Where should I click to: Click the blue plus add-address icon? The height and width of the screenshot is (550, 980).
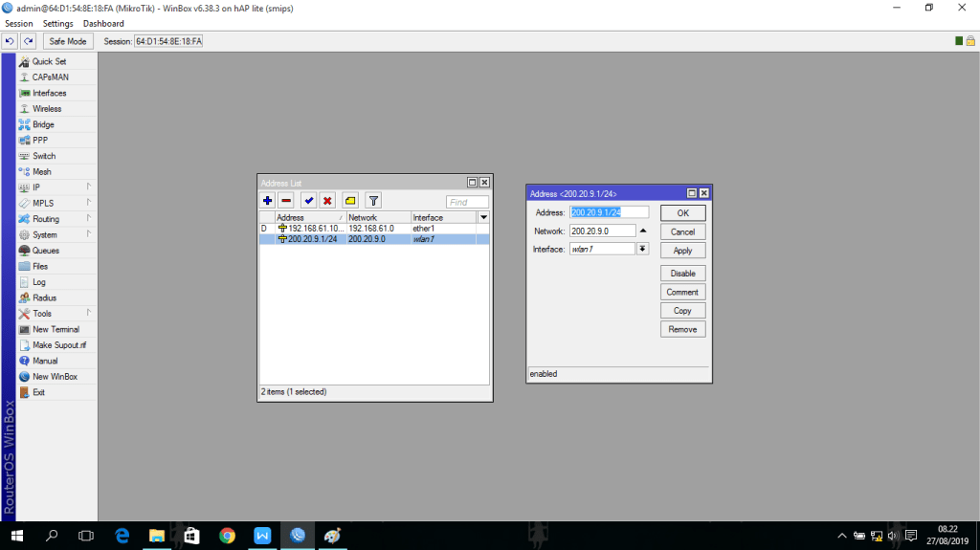(268, 201)
